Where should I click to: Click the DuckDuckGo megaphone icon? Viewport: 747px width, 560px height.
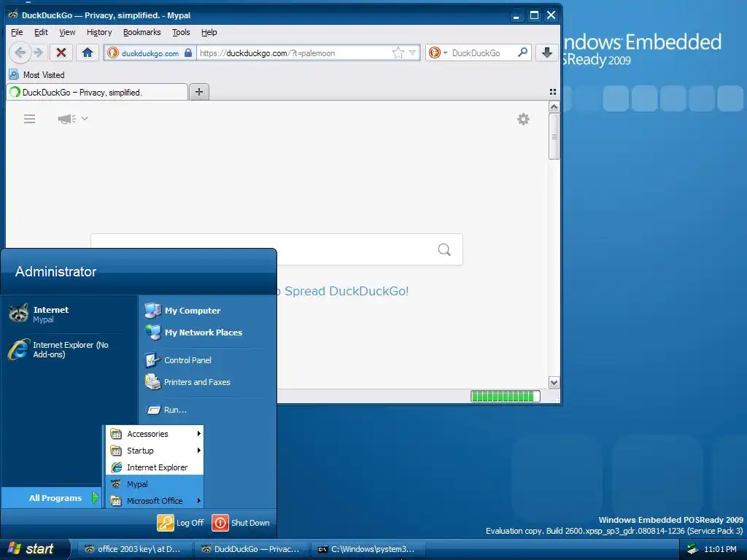click(66, 119)
